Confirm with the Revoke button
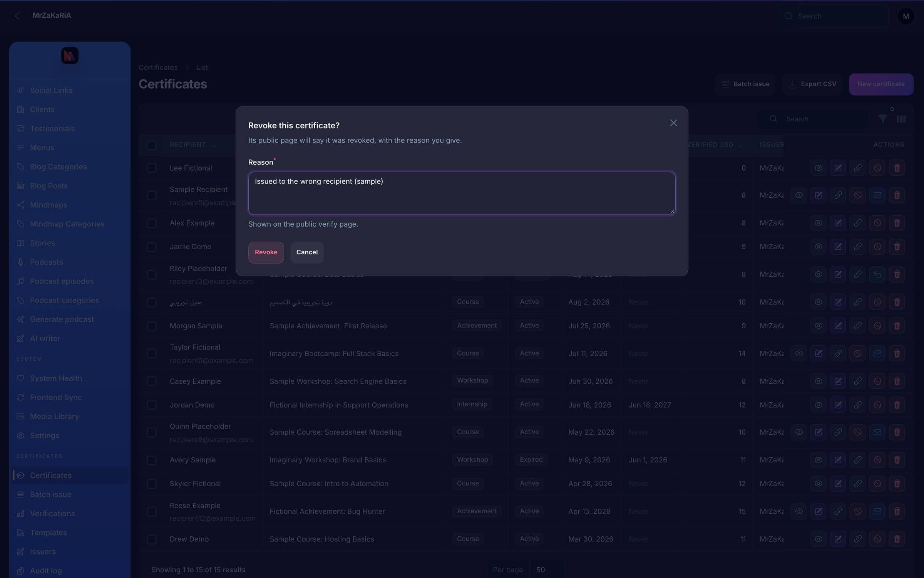Screen dimensions: 924x578 pyautogui.click(x=266, y=252)
